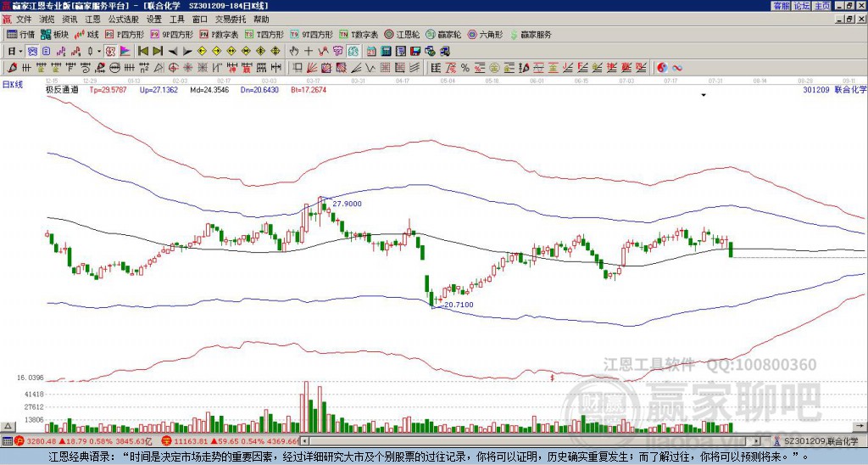
Task: Click the blue infinity loop icon
Action: click(676, 68)
